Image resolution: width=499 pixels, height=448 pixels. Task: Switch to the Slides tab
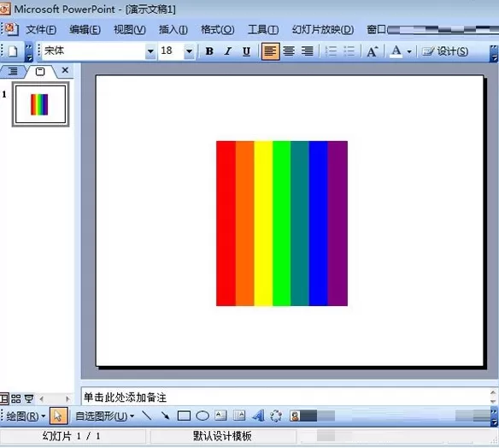40,71
